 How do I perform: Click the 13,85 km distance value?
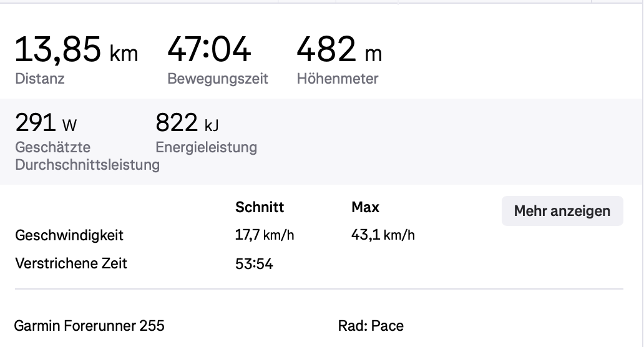[76, 50]
